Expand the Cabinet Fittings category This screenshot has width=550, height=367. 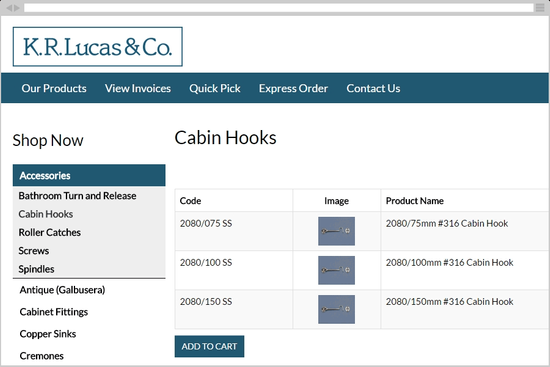click(x=54, y=312)
